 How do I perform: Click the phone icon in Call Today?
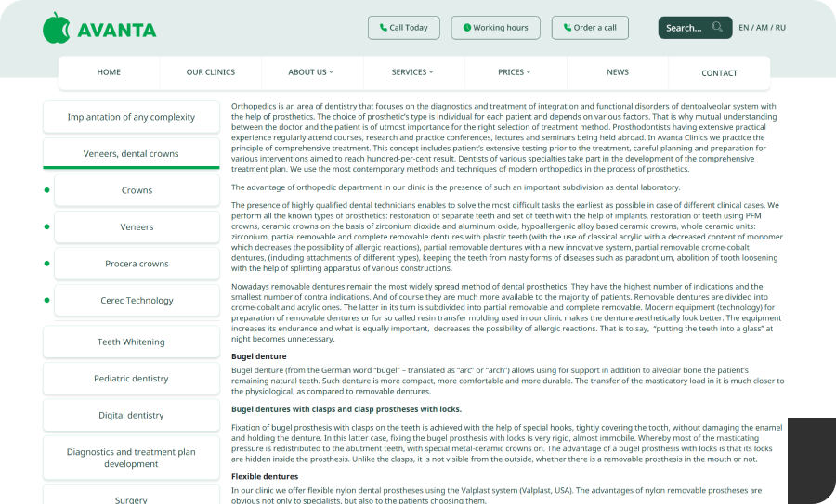click(x=384, y=28)
